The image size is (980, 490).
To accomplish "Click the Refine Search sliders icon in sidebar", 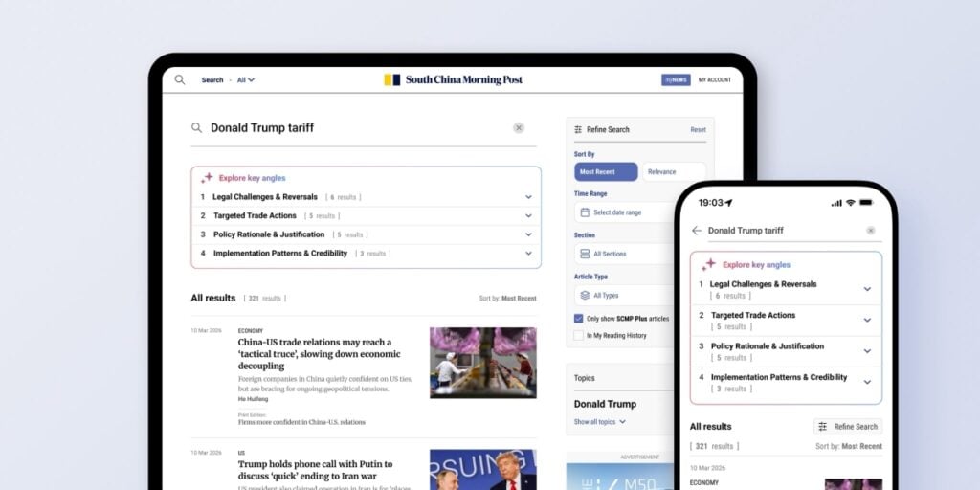I will 578,130.
